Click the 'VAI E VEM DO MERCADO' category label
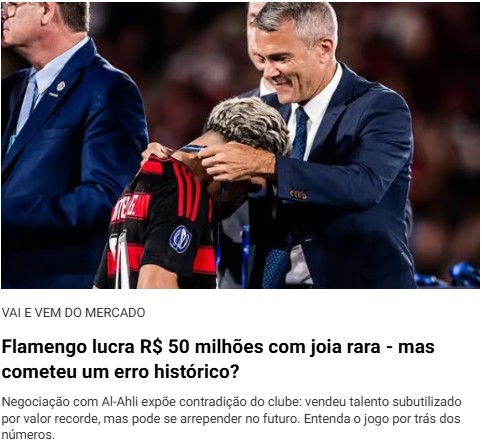Screen dimensions: 482x448 tap(73, 313)
